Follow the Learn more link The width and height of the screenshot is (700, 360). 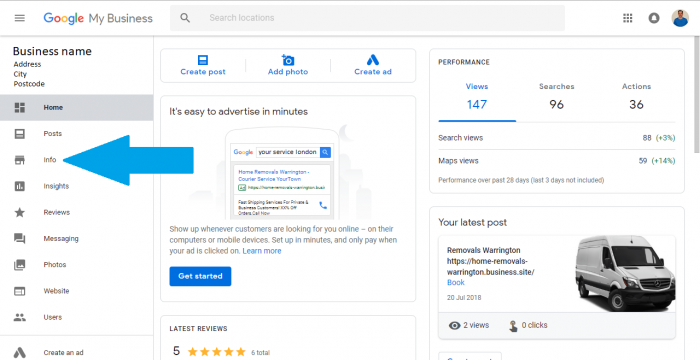[262, 251]
